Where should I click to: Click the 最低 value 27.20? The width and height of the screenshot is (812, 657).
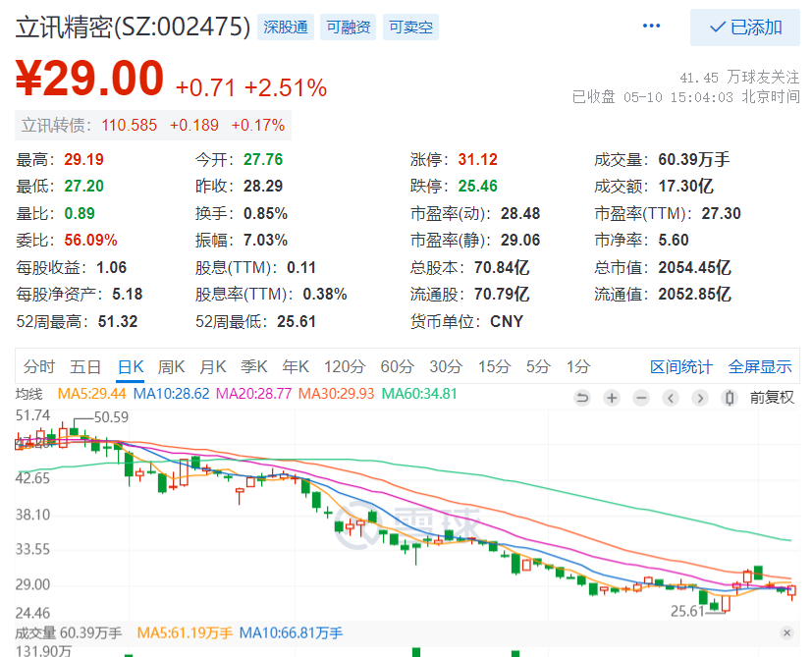[x=83, y=186]
